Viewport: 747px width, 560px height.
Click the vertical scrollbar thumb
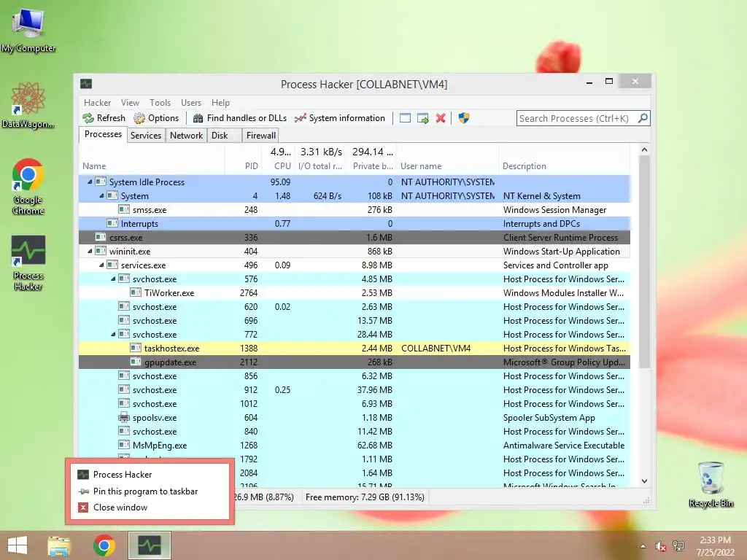click(644, 262)
